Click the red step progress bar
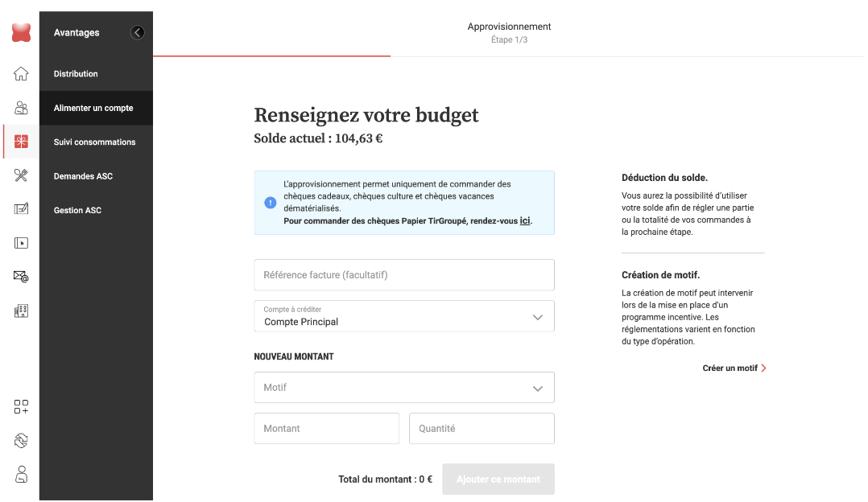Viewport: 868px width, 502px height. [x=272, y=56]
